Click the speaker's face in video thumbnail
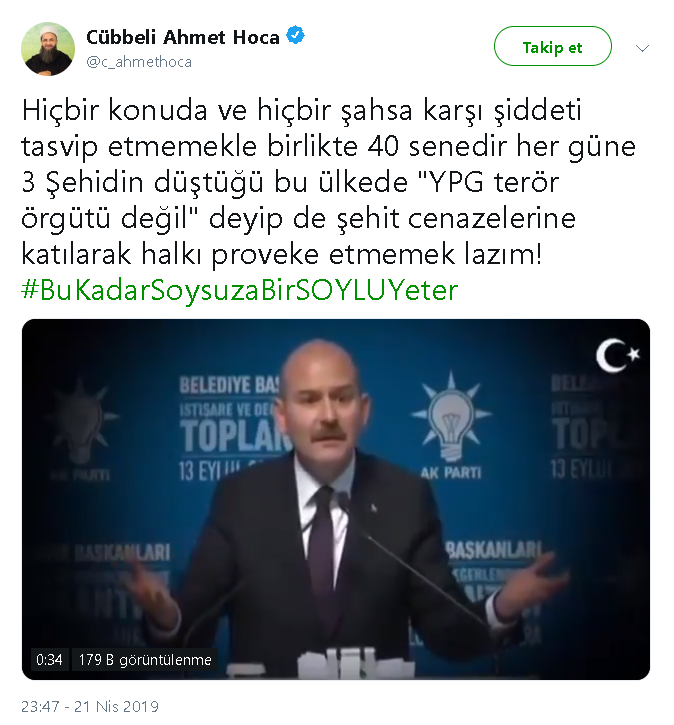Viewport: 674px width, 725px height. 326,407
